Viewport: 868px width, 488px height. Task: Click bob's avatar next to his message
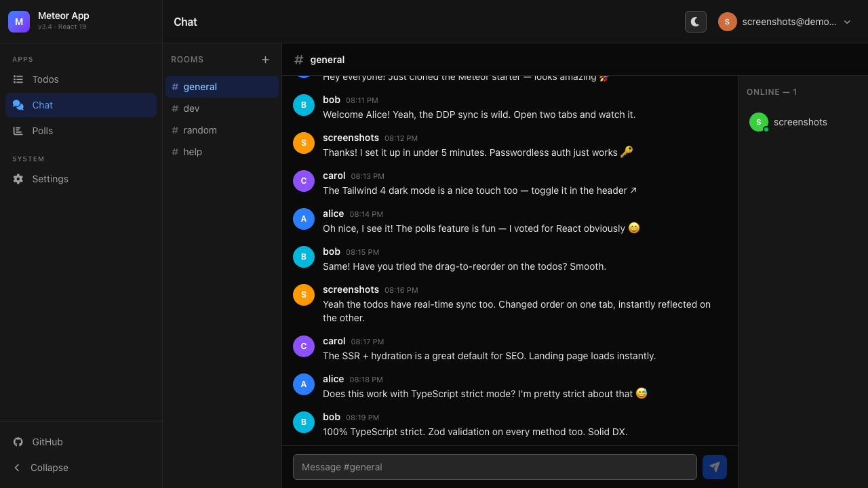(303, 105)
